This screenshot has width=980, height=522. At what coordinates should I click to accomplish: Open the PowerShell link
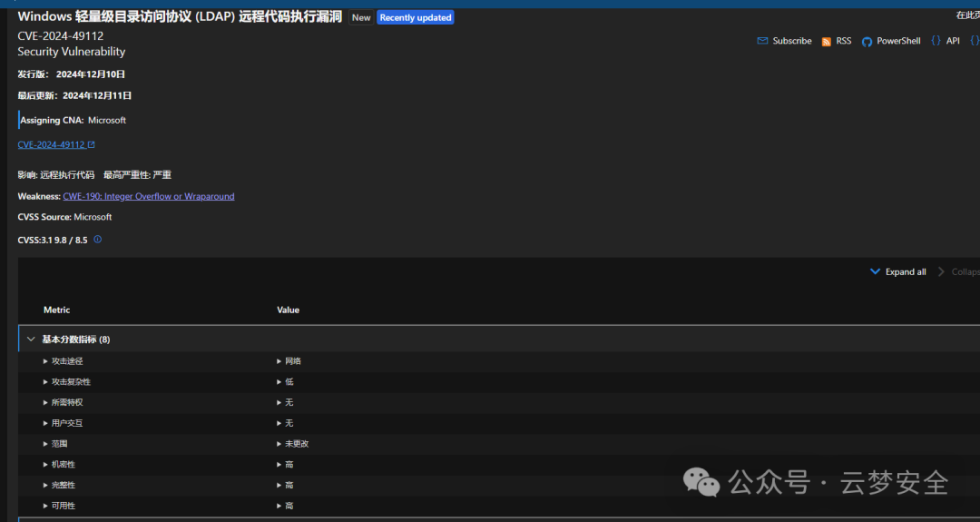coord(898,41)
